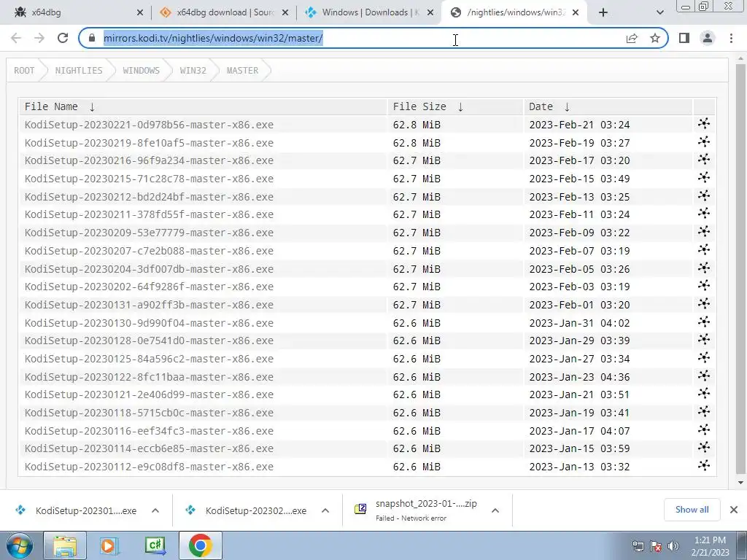The height and width of the screenshot is (560, 747).
Task: Go to NIGHTLIES breadcrumb
Action: [79, 71]
